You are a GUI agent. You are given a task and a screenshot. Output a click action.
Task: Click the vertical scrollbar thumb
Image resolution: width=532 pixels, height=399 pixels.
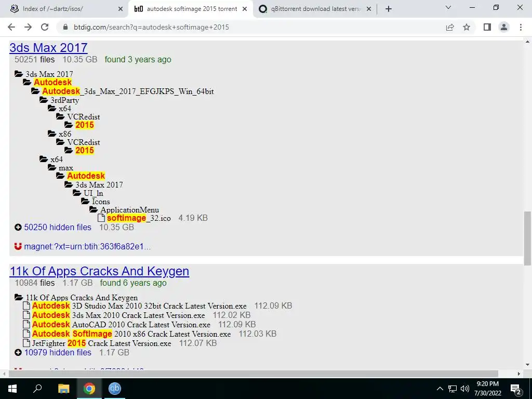pyautogui.click(x=527, y=238)
